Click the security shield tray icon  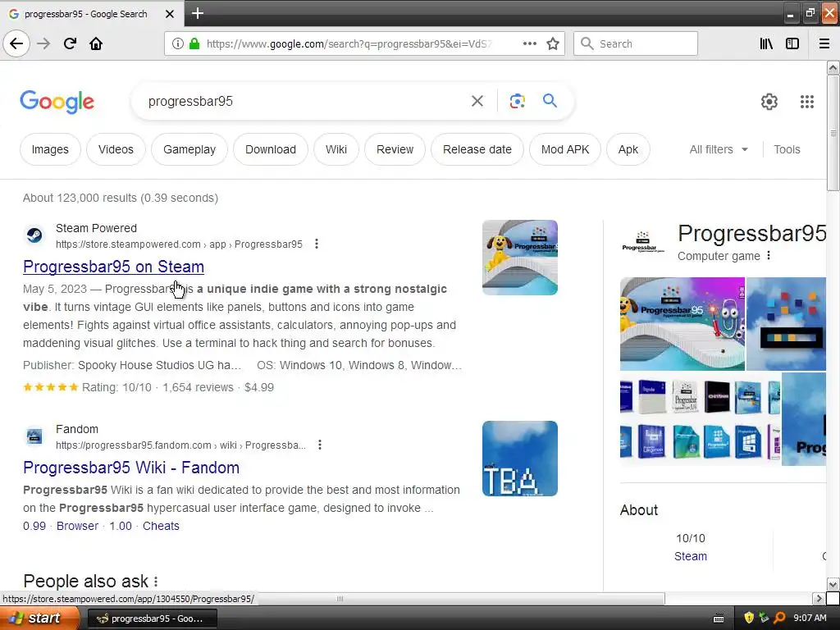coord(749,618)
